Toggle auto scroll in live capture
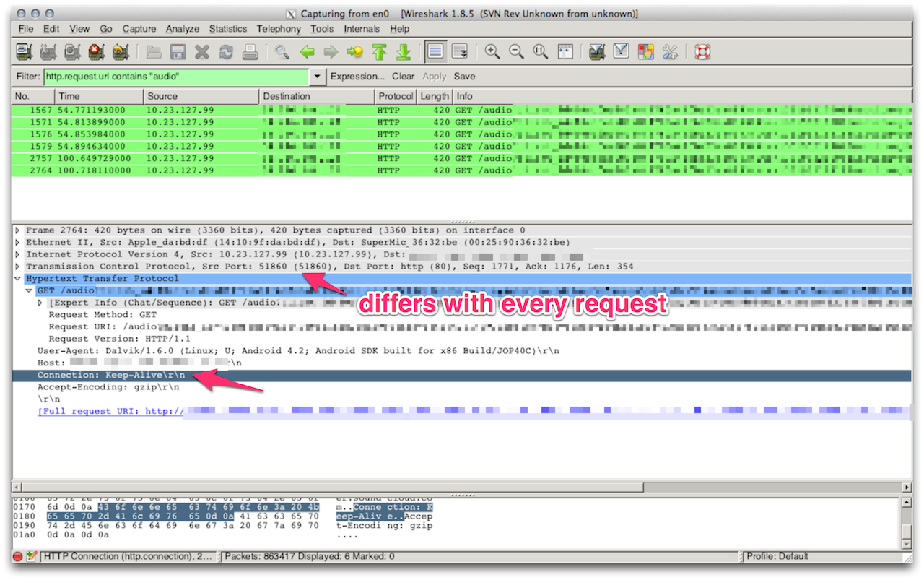The width and height of the screenshot is (924, 580). (x=459, y=52)
